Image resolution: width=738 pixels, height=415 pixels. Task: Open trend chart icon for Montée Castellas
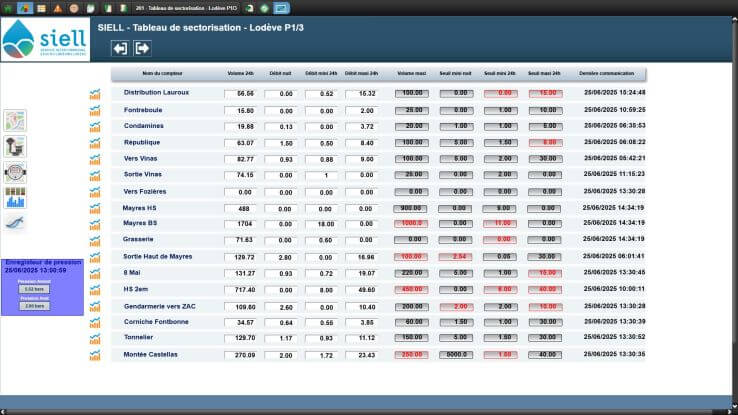pyautogui.click(x=95, y=355)
